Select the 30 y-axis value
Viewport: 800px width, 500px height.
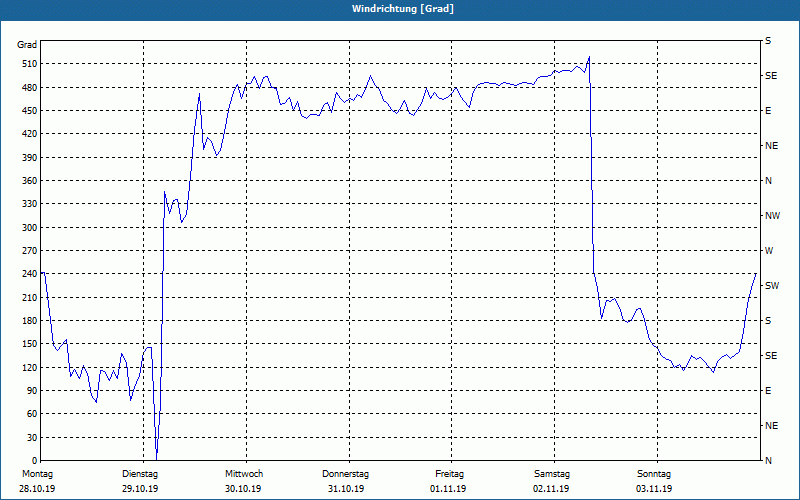point(32,437)
